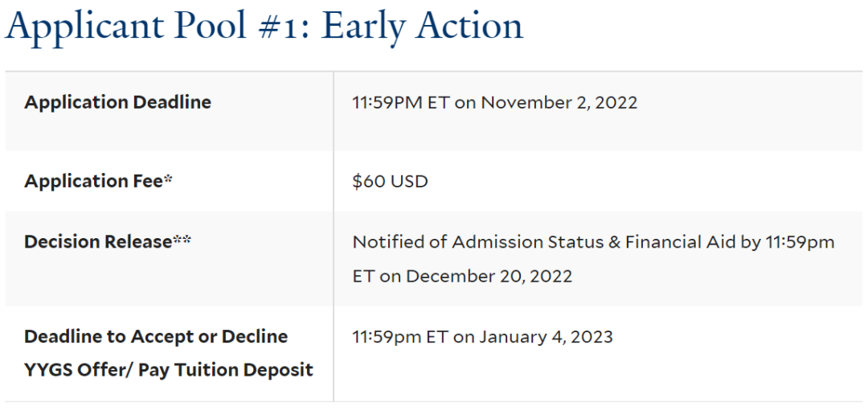868x411 pixels.
Task: Select the 'Application Deadline' row label
Action: (x=117, y=102)
